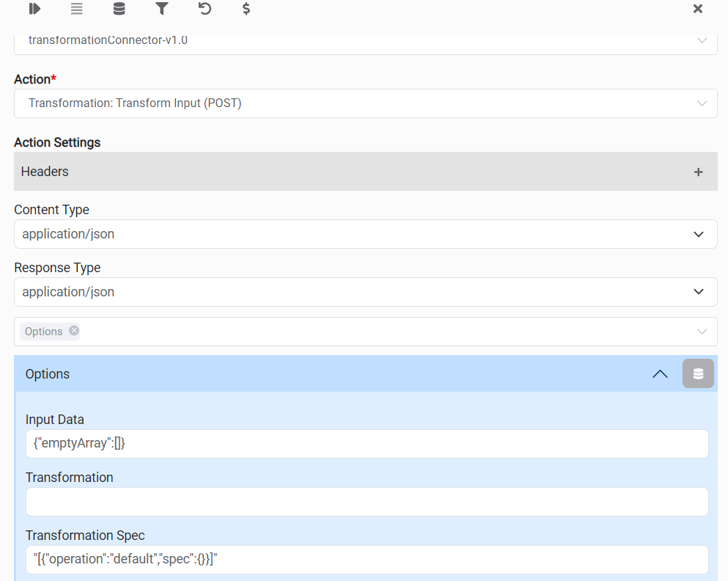The width and height of the screenshot is (728, 581).
Task: Click the Input Data text field
Action: pos(367,444)
